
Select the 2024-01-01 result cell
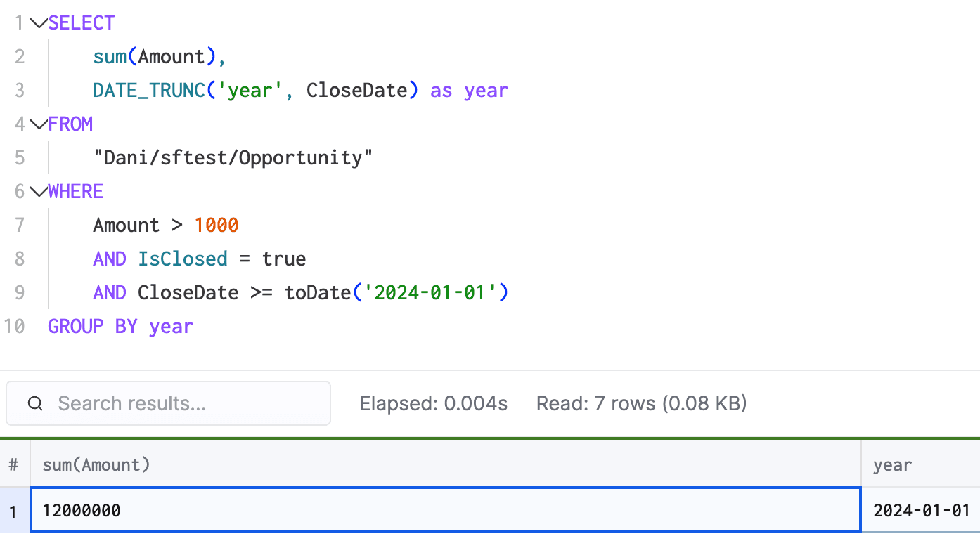point(921,510)
